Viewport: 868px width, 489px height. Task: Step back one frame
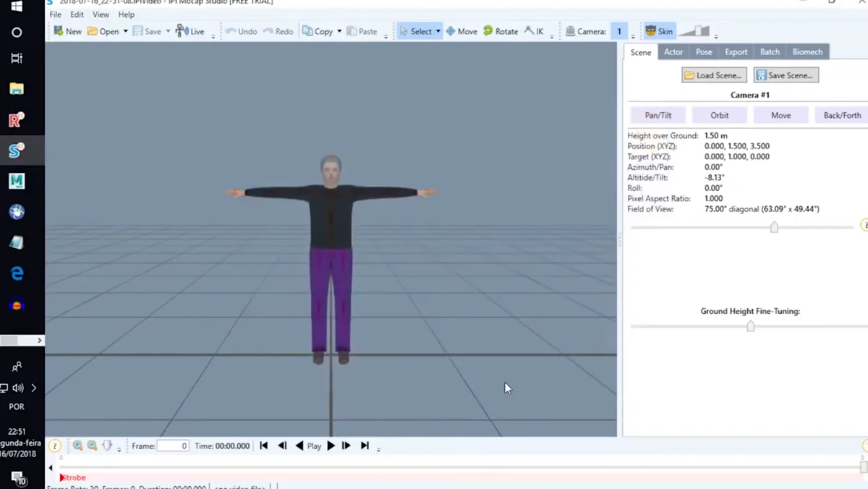click(x=282, y=446)
